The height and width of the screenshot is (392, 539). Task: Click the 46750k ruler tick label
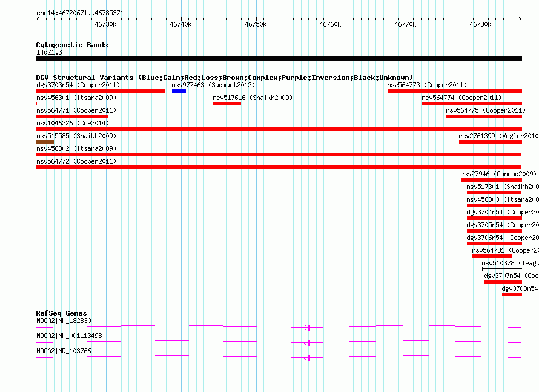point(256,24)
